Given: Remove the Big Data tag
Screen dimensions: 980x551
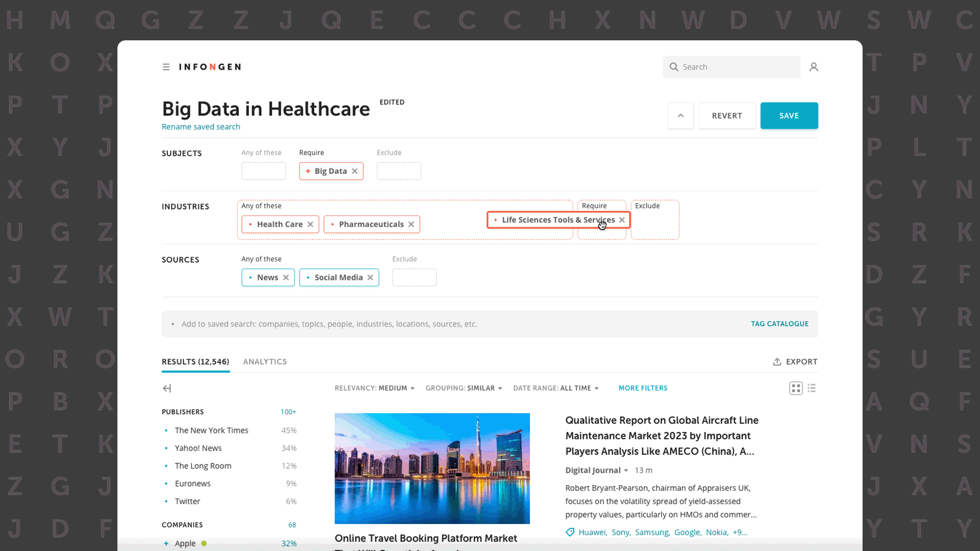Looking at the screenshot, I should pyautogui.click(x=355, y=171).
